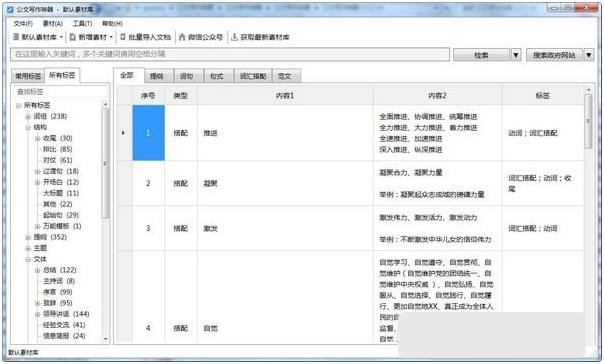Select the 词汇搭配 content tab

pyautogui.click(x=253, y=76)
